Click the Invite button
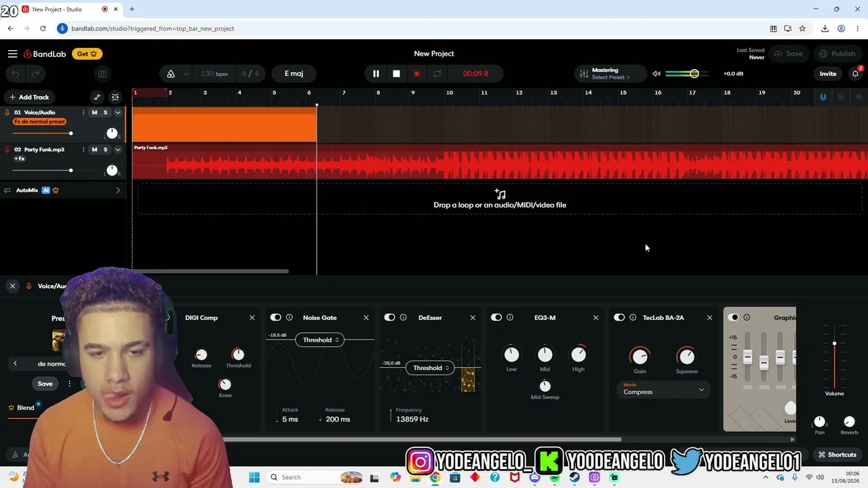This screenshot has width=868, height=488. tap(828, 73)
